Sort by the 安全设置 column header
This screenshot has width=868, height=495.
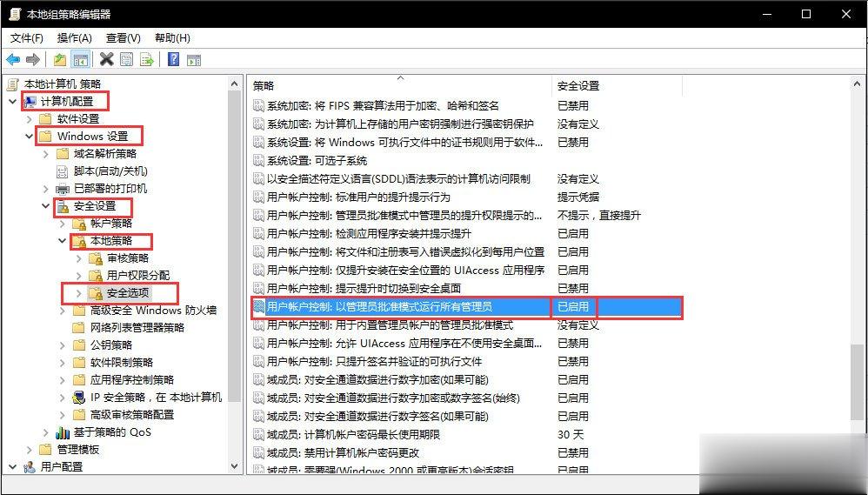pos(617,86)
